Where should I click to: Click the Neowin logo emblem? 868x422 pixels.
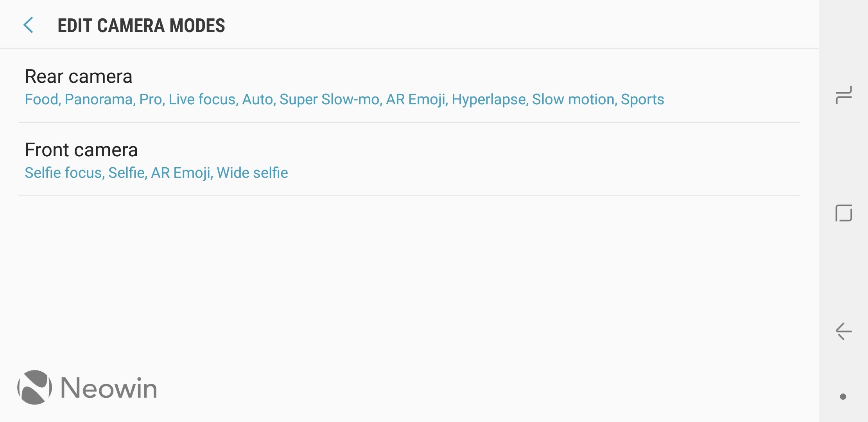pos(34,387)
